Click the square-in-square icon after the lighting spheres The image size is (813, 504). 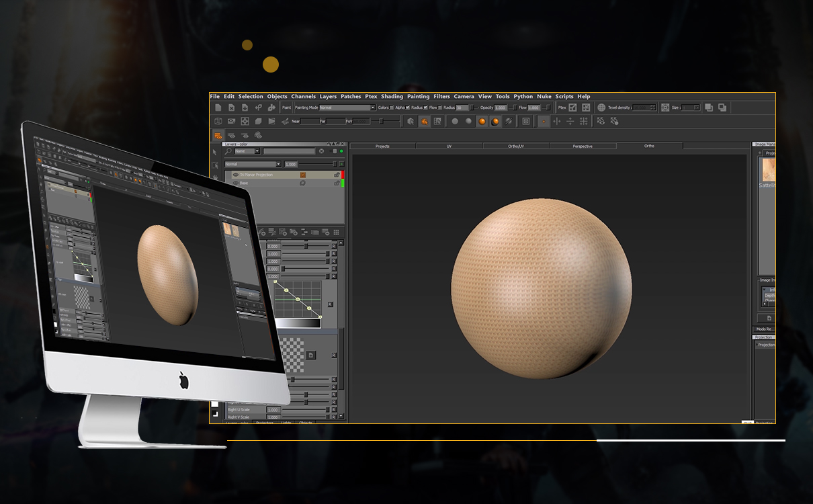click(526, 122)
